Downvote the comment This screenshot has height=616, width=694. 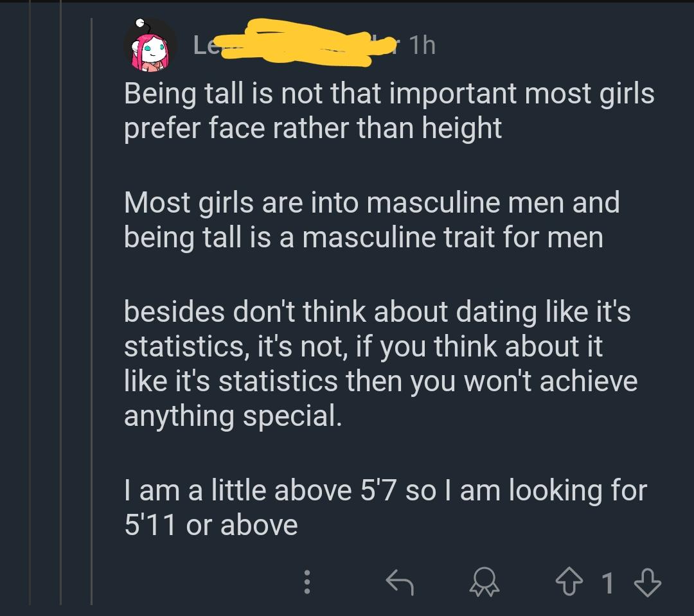(x=648, y=582)
